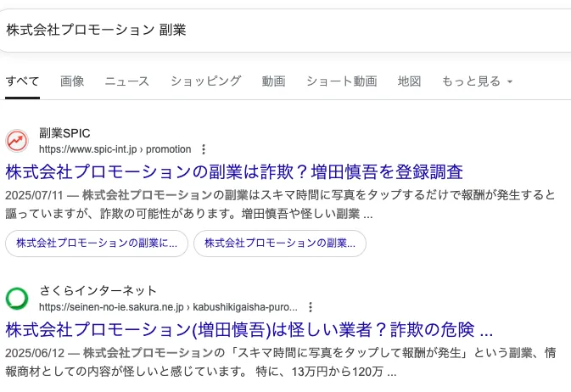This screenshot has height=392, width=571.
Task: Open three-dot menu for sakura.ne.jp result
Action: pos(311,307)
